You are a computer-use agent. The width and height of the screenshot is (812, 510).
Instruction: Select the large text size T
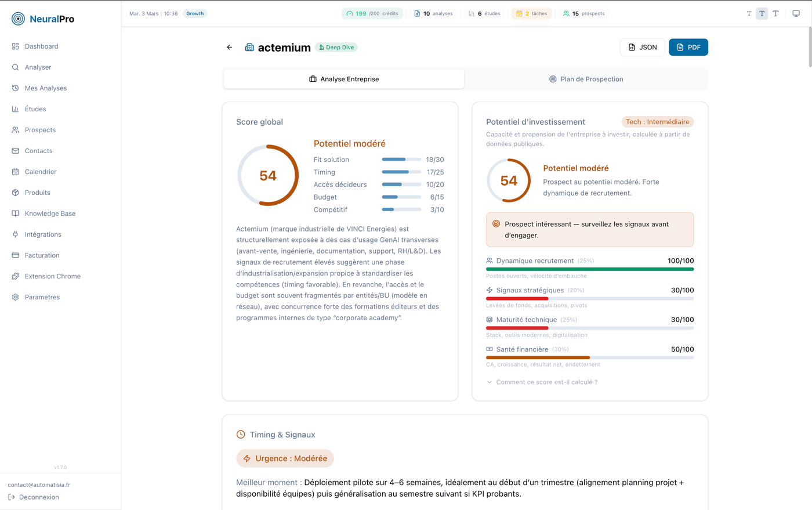(775, 13)
